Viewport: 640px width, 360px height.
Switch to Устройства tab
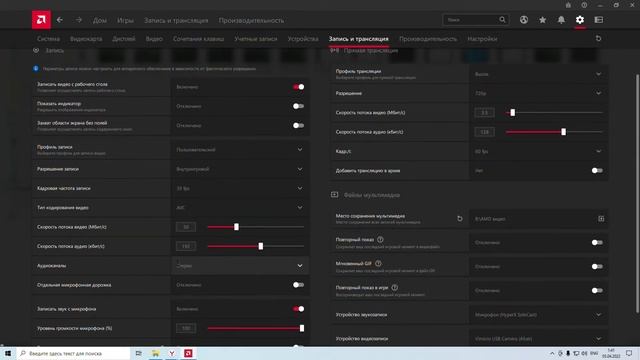pos(303,39)
